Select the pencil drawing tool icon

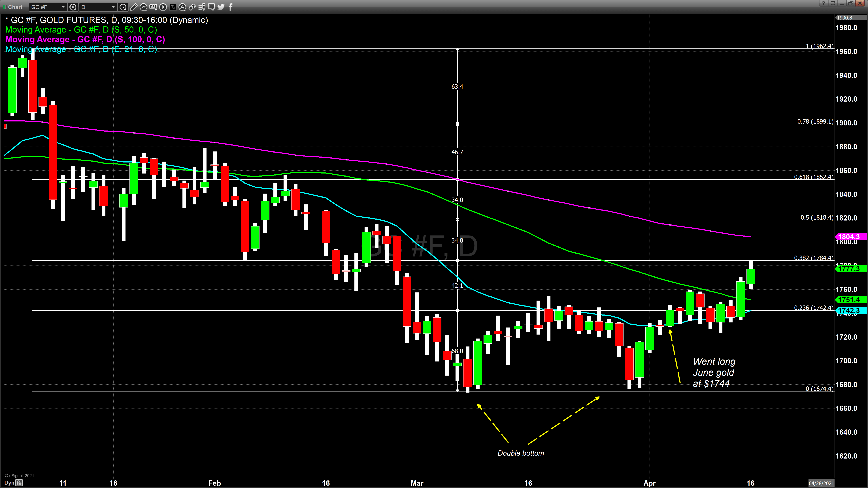pos(133,7)
